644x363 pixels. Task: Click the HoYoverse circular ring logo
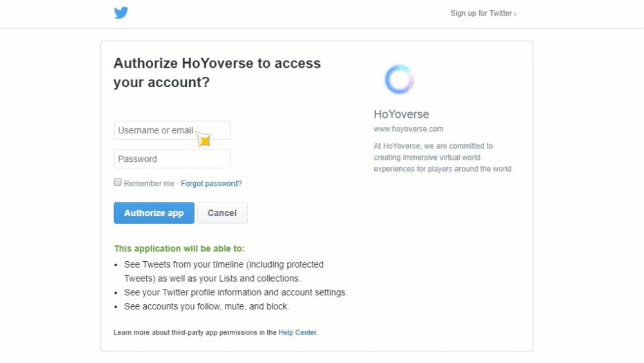click(x=399, y=79)
